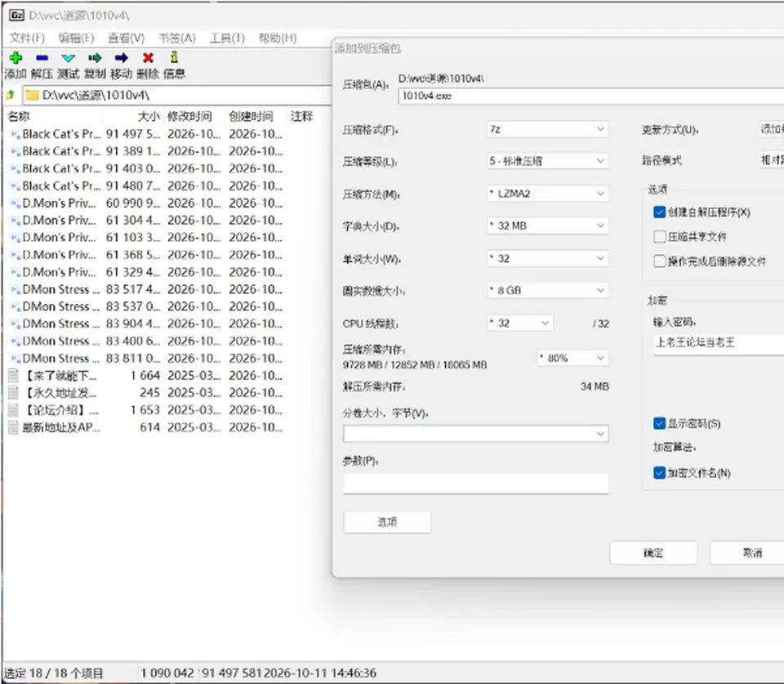Expand the 分卷大小 volume size combo box
784x684 pixels.
click(475, 434)
